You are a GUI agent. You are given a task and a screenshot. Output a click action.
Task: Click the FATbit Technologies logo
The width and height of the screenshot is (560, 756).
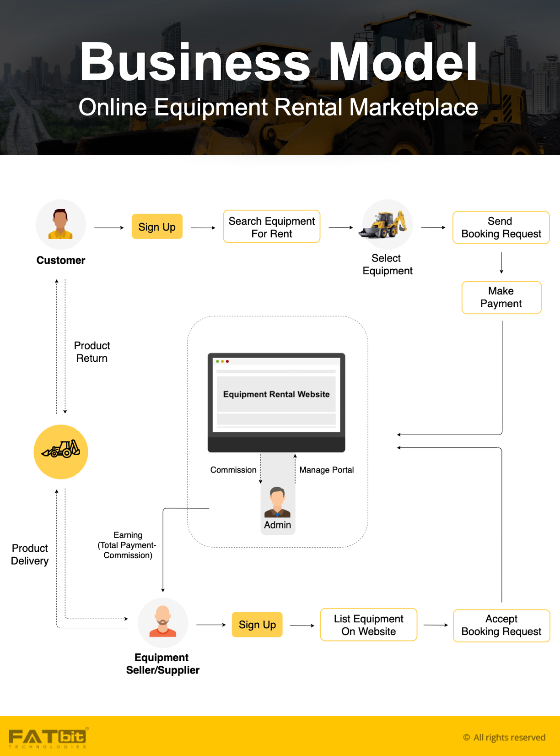(48, 737)
